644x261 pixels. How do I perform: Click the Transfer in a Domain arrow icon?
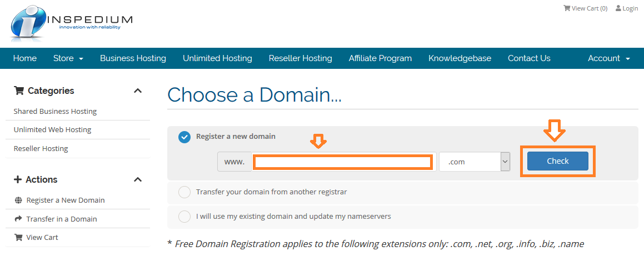coord(18,219)
